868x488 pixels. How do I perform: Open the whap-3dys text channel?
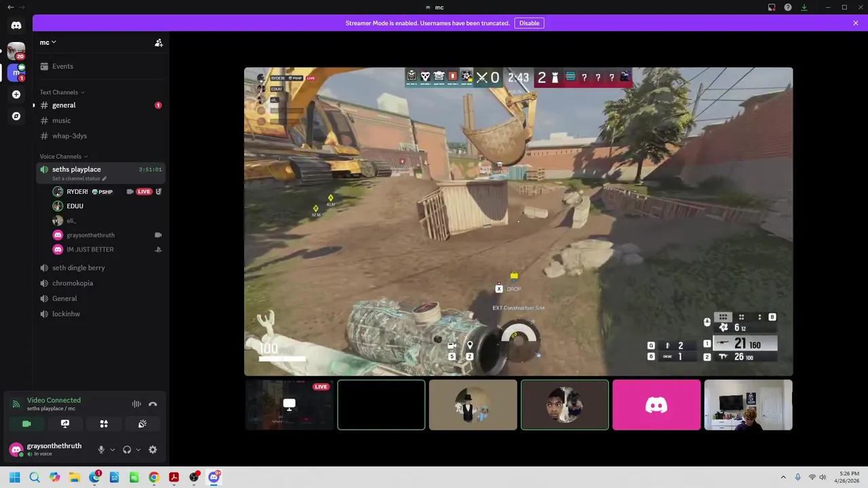pyautogui.click(x=100, y=136)
